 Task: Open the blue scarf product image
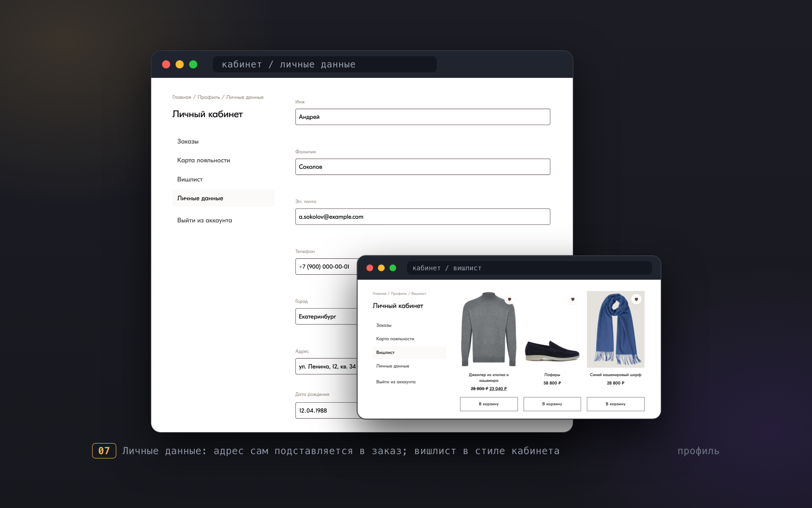point(615,329)
